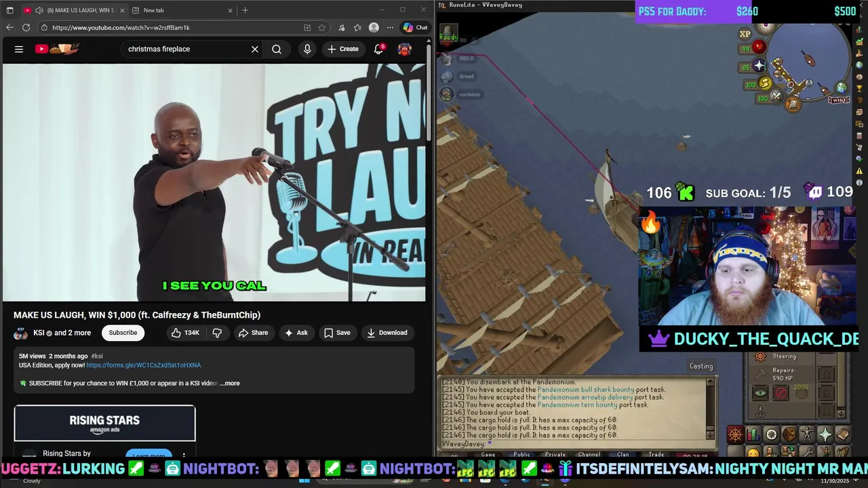This screenshot has width=868, height=488.
Task: Save the video to a playlist
Action: pos(337,333)
